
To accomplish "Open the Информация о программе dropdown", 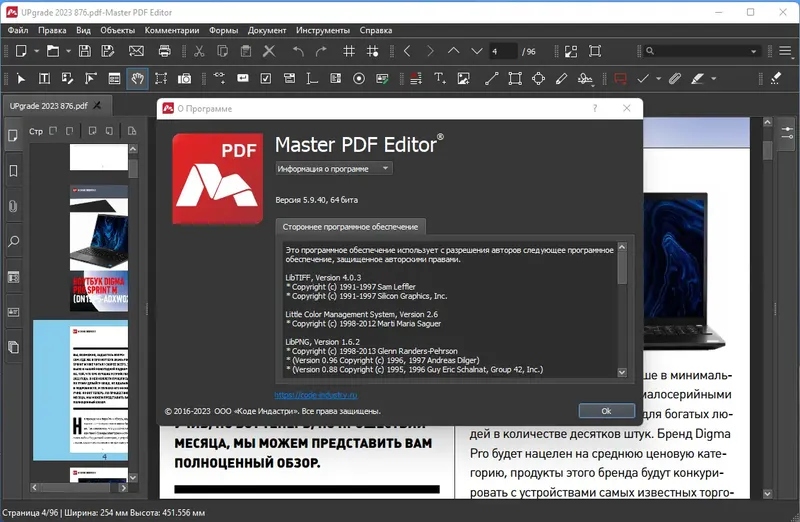I will click(334, 168).
